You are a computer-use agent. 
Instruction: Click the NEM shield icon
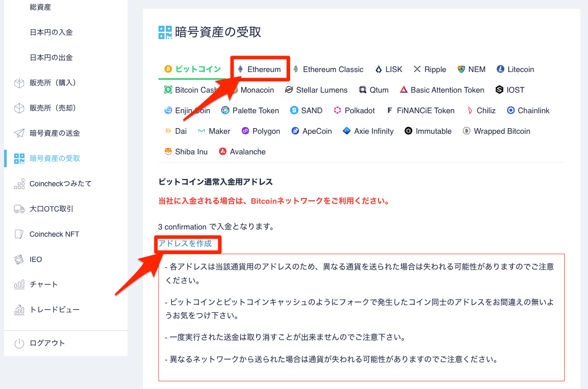pos(461,69)
